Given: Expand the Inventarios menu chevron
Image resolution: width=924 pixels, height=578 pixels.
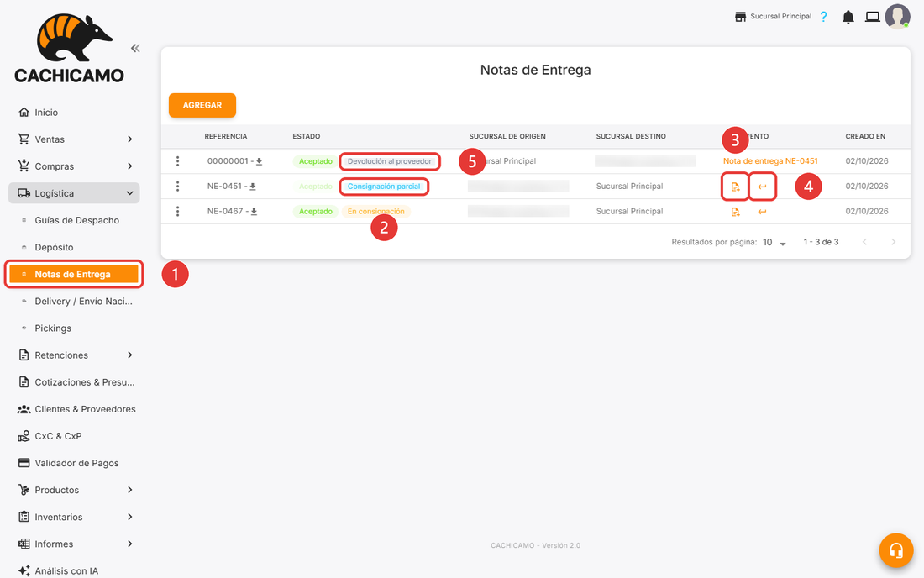Looking at the screenshot, I should (x=129, y=517).
